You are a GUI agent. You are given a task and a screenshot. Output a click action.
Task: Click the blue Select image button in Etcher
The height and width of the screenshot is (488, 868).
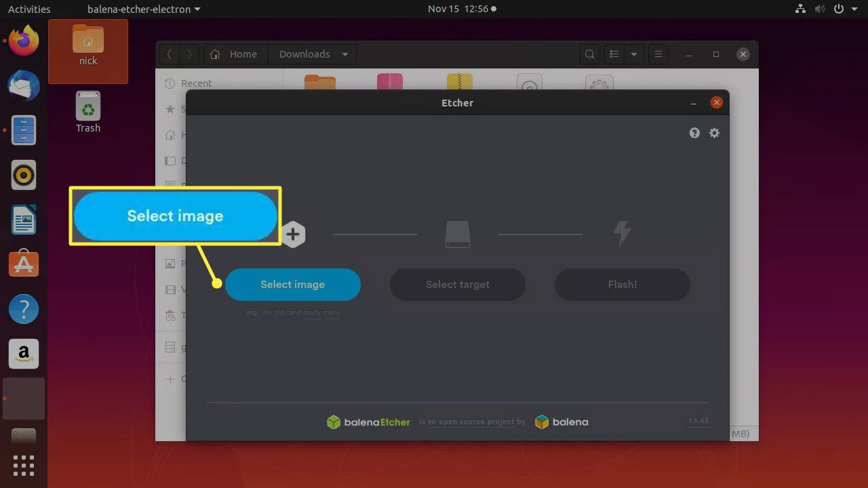(292, 285)
